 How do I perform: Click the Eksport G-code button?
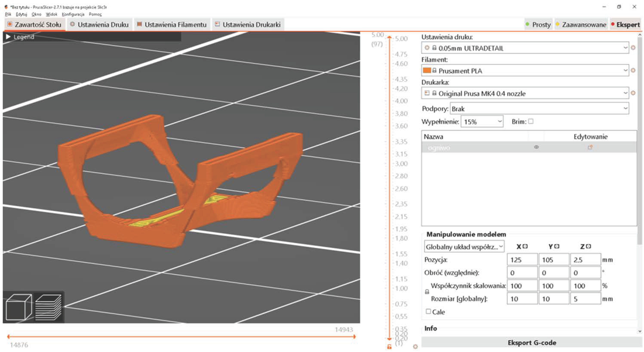tap(532, 342)
